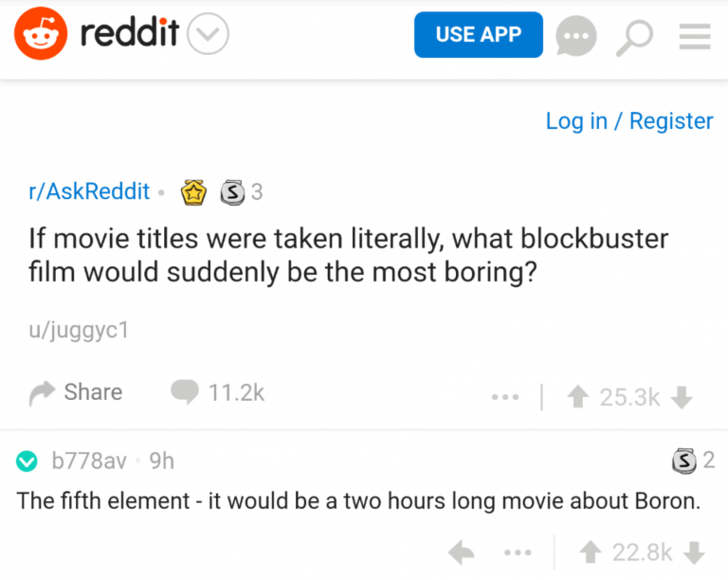Image resolution: width=728 pixels, height=580 pixels.
Task: Open the hamburger menu
Action: pyautogui.click(x=695, y=36)
